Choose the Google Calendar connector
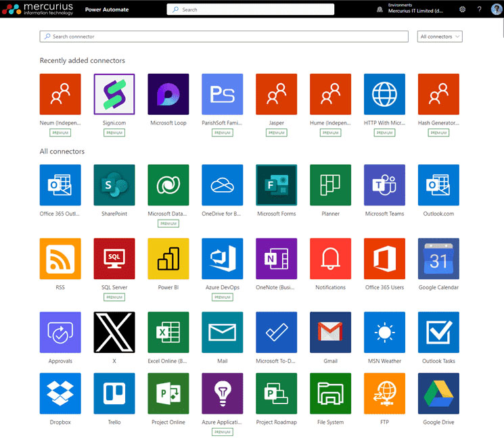This screenshot has height=438, width=504. (438, 258)
